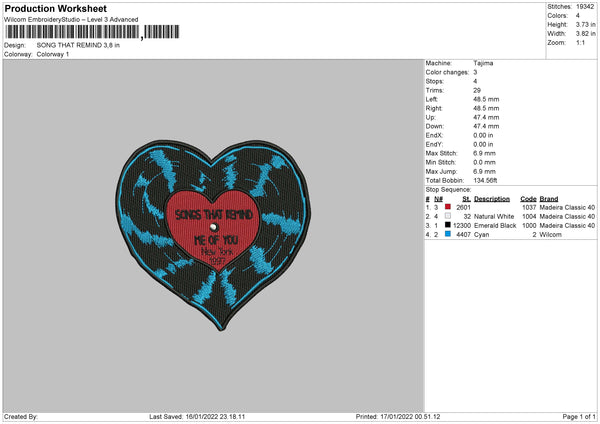Click the Machine value Tajima

click(483, 63)
